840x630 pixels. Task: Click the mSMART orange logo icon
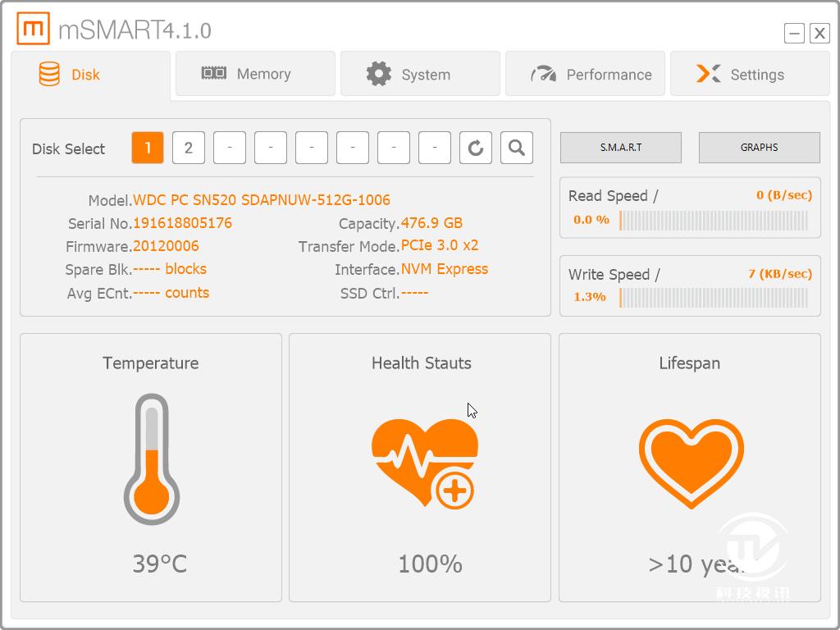33,28
